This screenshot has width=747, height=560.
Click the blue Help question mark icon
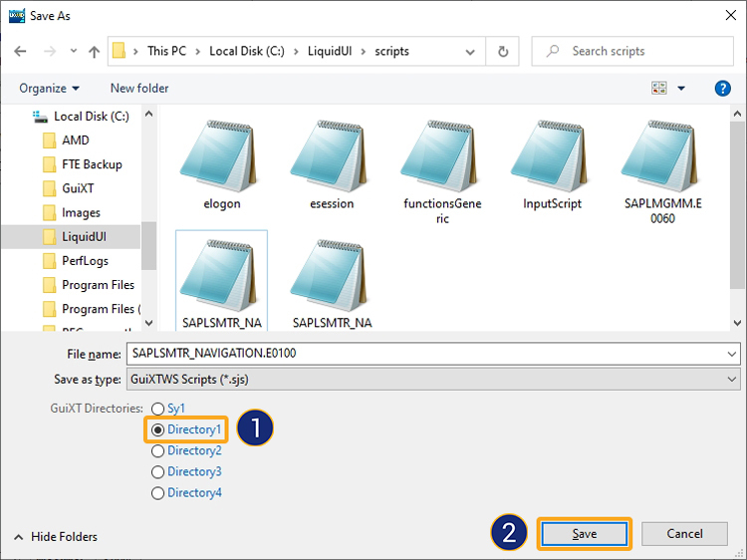pos(723,88)
